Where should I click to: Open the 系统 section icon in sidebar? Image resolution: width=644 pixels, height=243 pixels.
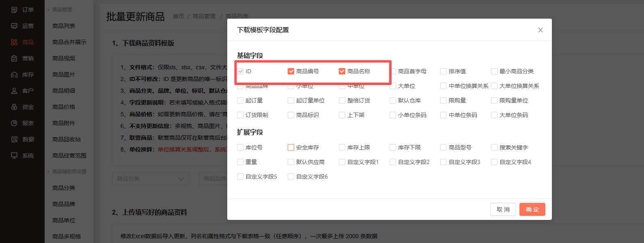click(14, 156)
